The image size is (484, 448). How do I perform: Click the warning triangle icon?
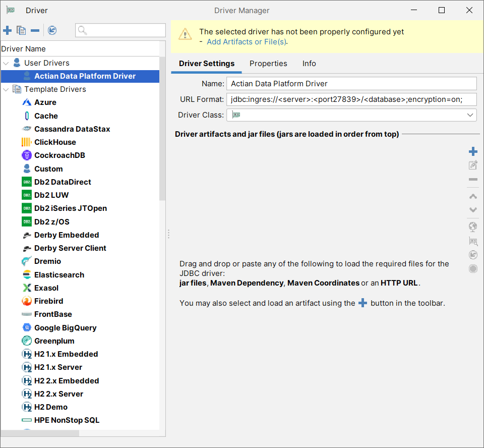(x=185, y=34)
